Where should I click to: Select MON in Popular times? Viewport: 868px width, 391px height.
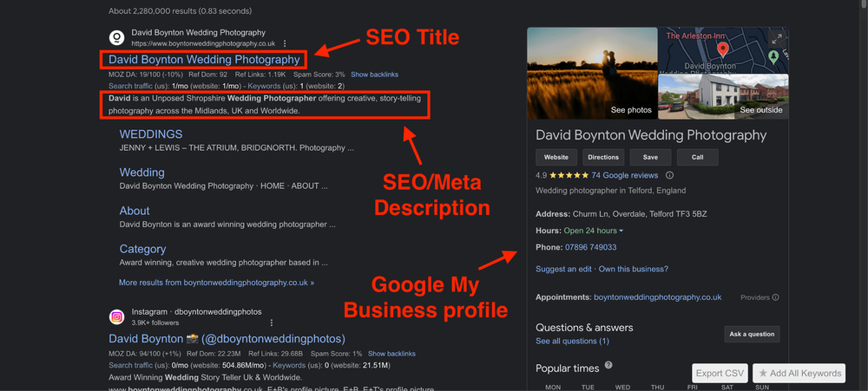[x=553, y=388]
